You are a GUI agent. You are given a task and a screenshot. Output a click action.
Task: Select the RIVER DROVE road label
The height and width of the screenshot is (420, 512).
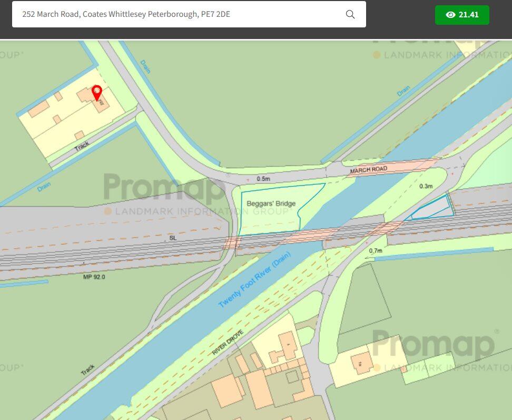tap(228, 342)
